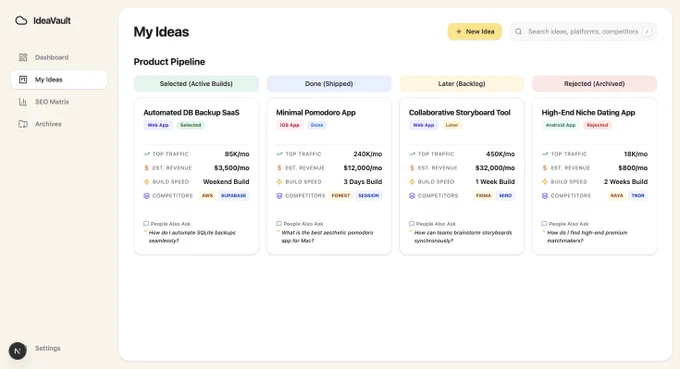Screen dimensions: 680x369
Task: Click the TNDR competitor tag
Action: coord(638,196)
